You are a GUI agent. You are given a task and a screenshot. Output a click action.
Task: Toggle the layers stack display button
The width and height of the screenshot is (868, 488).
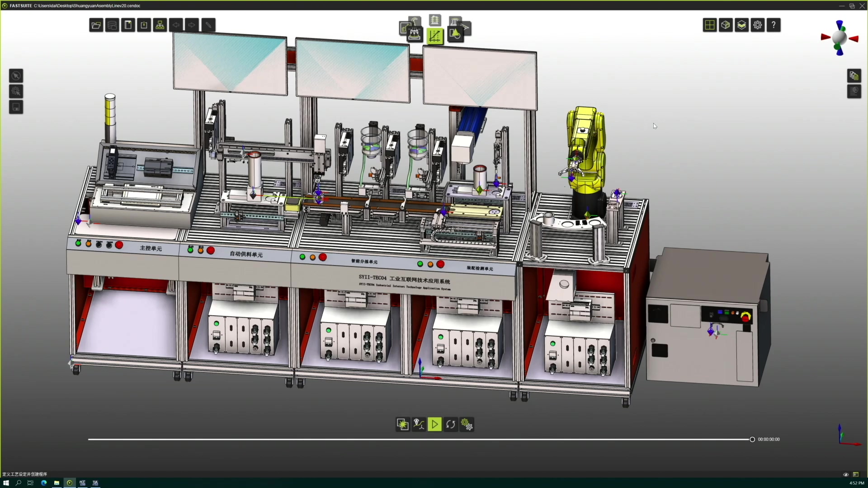click(741, 25)
